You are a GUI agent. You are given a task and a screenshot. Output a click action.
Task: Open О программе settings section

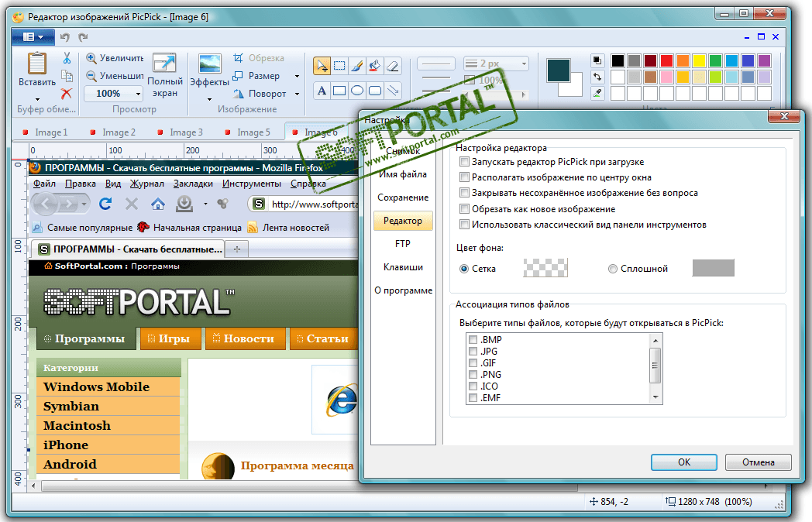(403, 290)
